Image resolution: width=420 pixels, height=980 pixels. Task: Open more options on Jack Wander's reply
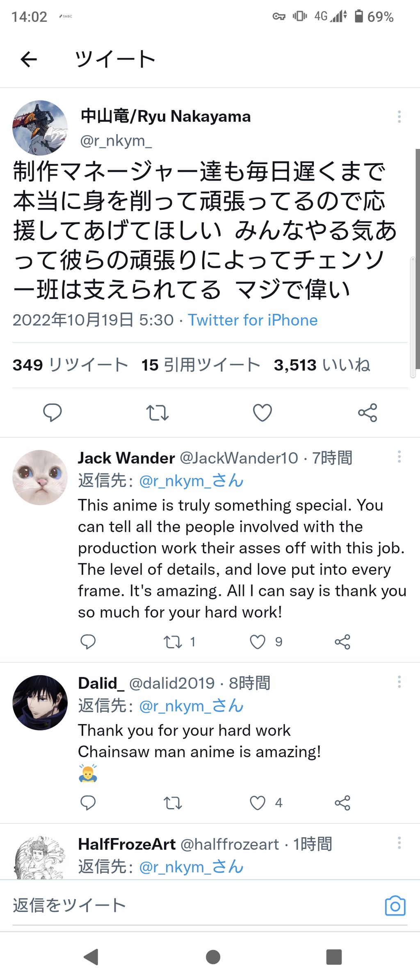coord(399,457)
